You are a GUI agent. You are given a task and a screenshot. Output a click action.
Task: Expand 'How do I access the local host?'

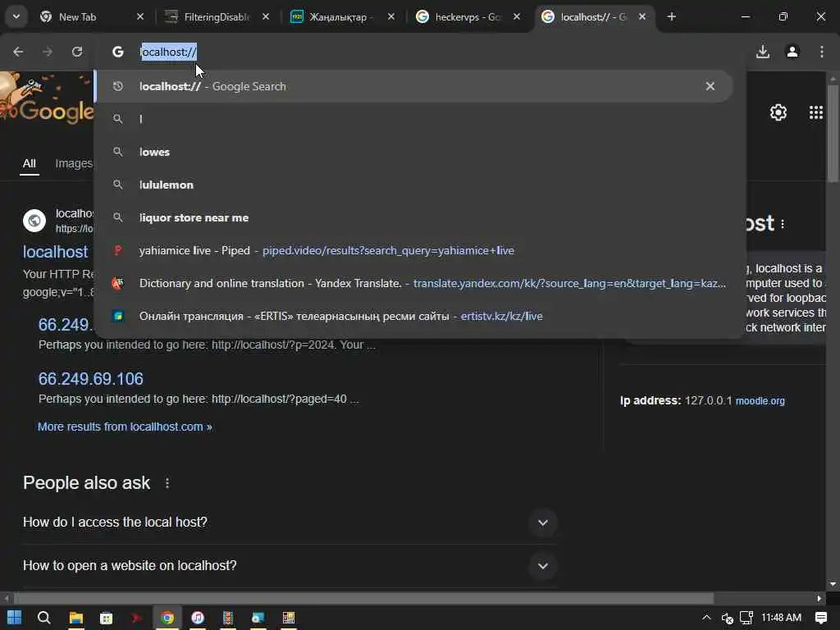coord(543,523)
